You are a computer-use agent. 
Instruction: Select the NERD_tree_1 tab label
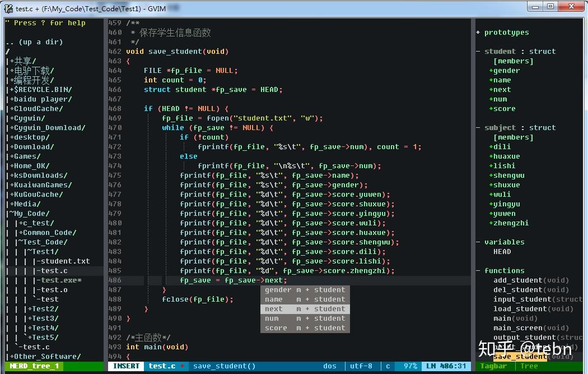pyautogui.click(x=34, y=366)
